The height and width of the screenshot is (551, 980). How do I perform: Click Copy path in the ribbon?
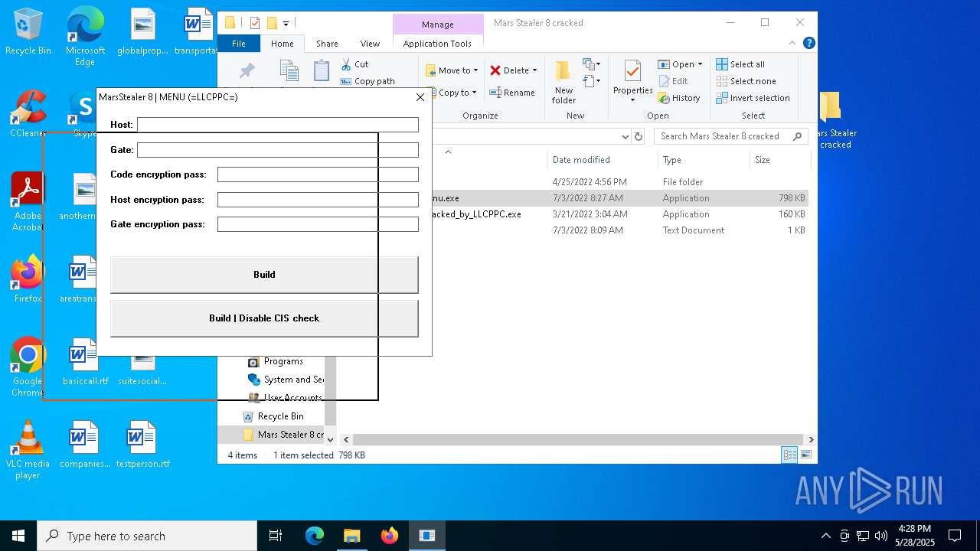tap(367, 81)
